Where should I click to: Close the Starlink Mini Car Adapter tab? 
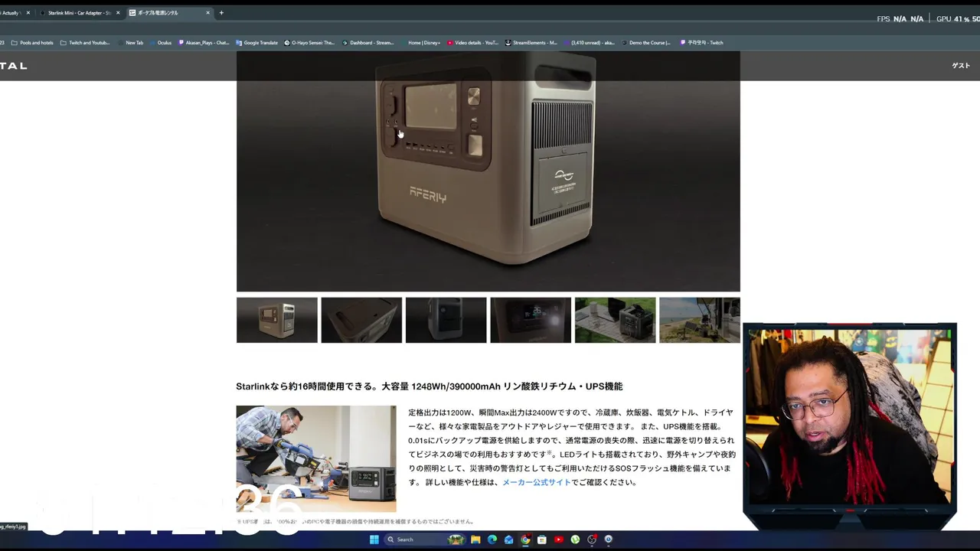(118, 13)
